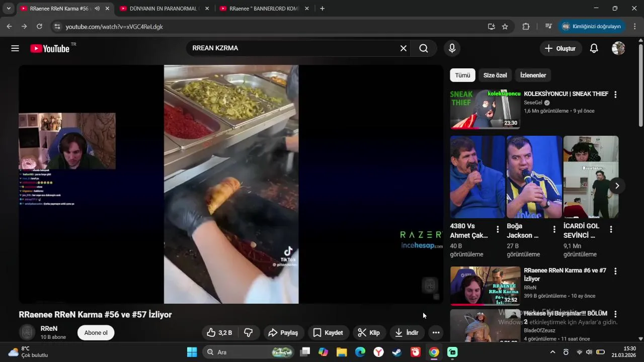Open a new browser tab

click(322, 9)
